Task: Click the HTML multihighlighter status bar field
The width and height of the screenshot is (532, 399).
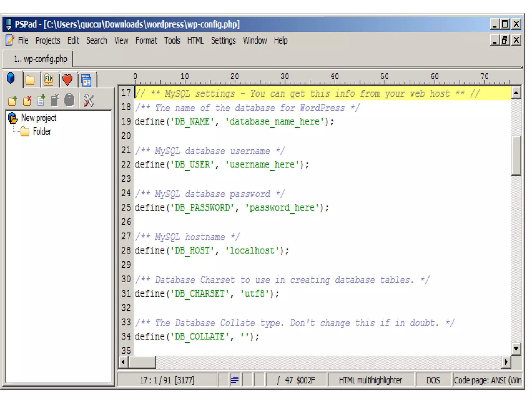Action: pyautogui.click(x=370, y=380)
